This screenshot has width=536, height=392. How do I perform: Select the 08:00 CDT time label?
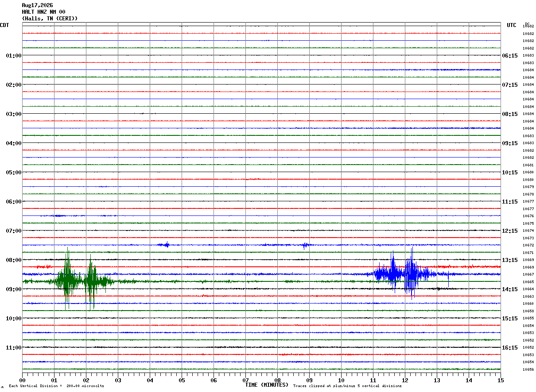pyautogui.click(x=14, y=260)
